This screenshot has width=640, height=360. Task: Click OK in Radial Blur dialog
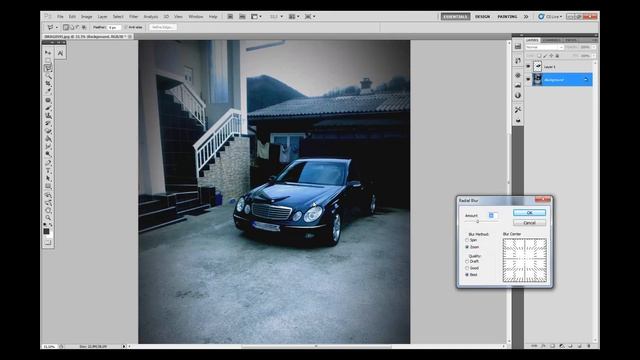pos(529,213)
